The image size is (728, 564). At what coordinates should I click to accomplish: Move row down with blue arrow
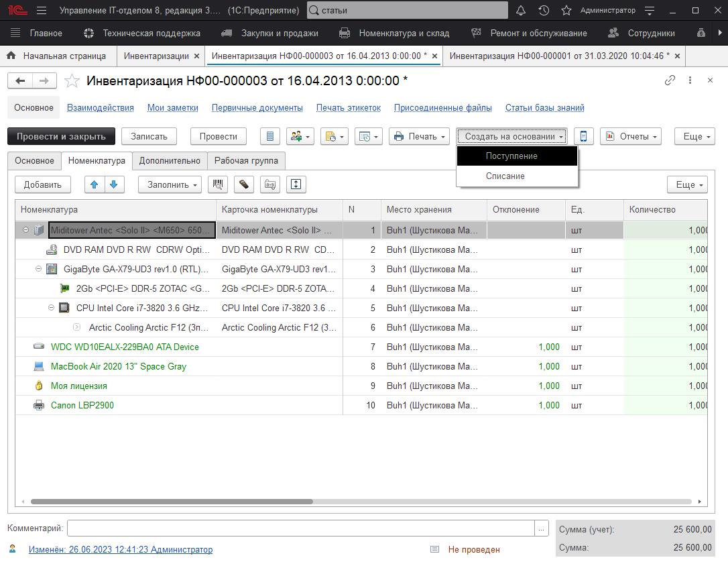pos(114,184)
